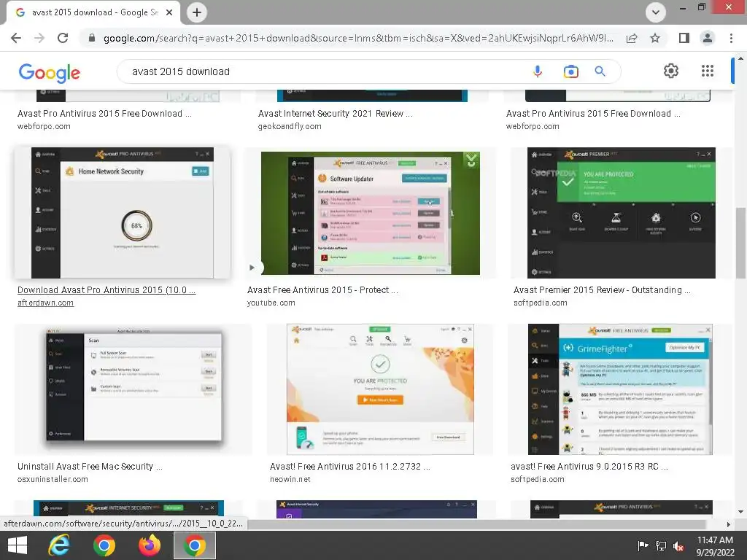747x560 pixels.
Task: Open the Windows Start menu
Action: point(18,545)
